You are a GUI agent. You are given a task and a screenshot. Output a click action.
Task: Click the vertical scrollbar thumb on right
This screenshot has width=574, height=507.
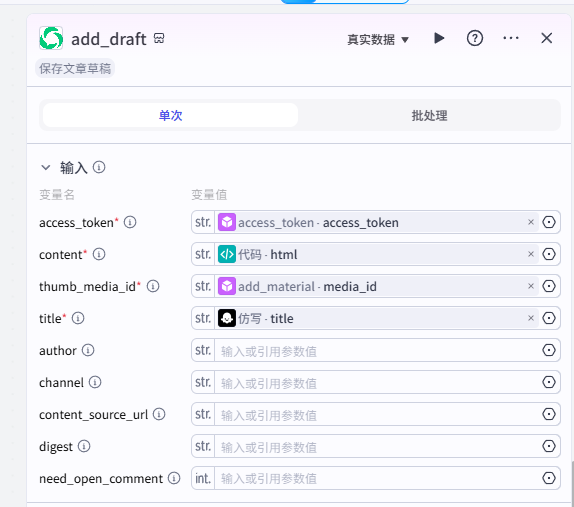[x=572, y=484]
